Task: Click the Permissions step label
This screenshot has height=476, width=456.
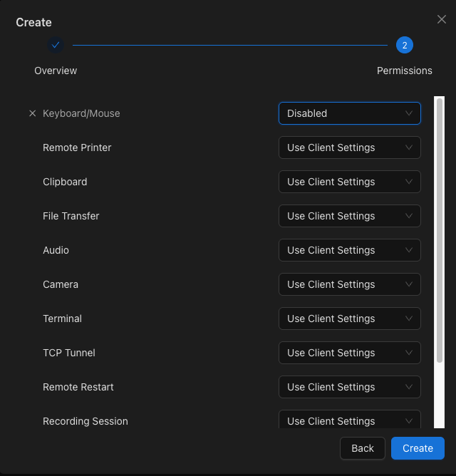Action: tap(405, 71)
